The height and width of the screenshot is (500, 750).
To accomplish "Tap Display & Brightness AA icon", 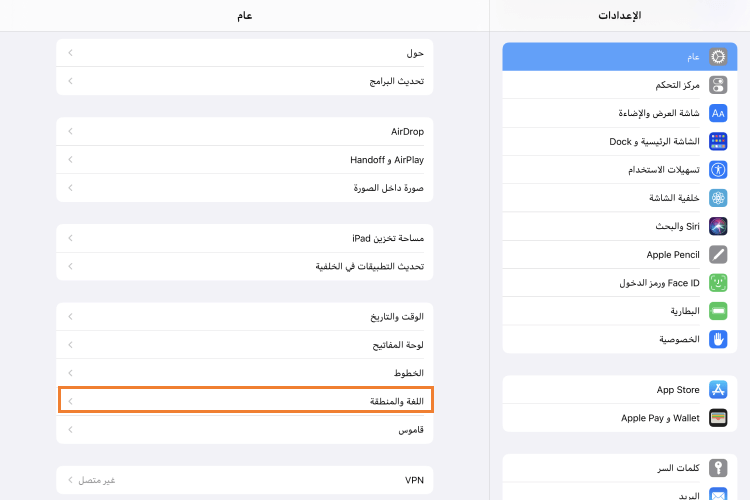I will [x=718, y=113].
